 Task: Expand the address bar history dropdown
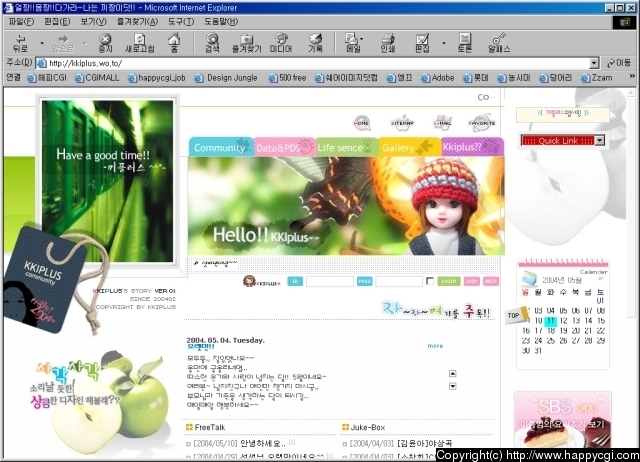coord(594,63)
